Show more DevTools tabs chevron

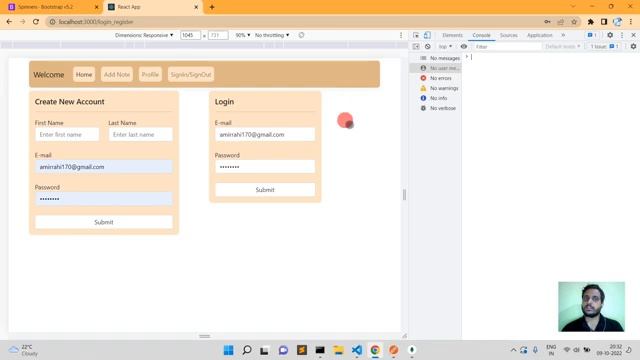click(x=563, y=35)
